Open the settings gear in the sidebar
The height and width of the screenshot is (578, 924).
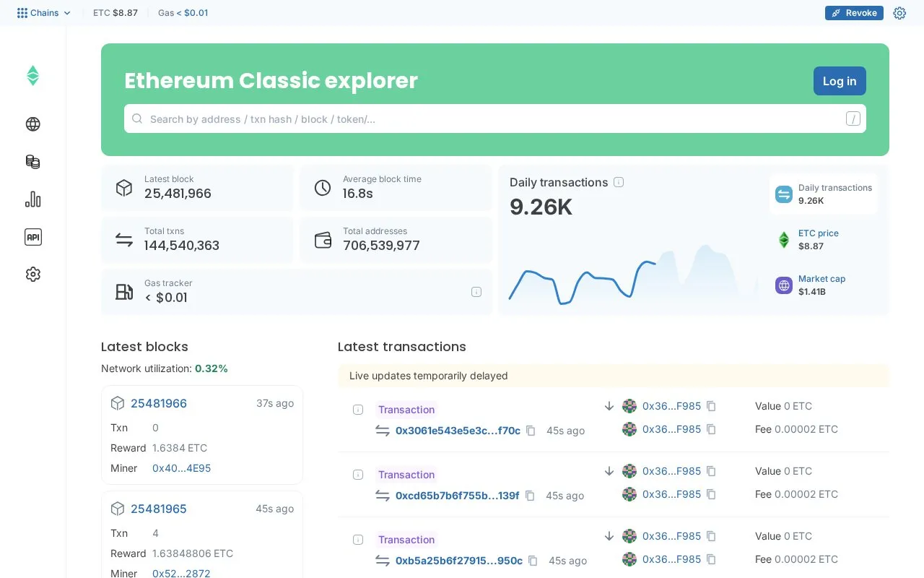pos(32,275)
